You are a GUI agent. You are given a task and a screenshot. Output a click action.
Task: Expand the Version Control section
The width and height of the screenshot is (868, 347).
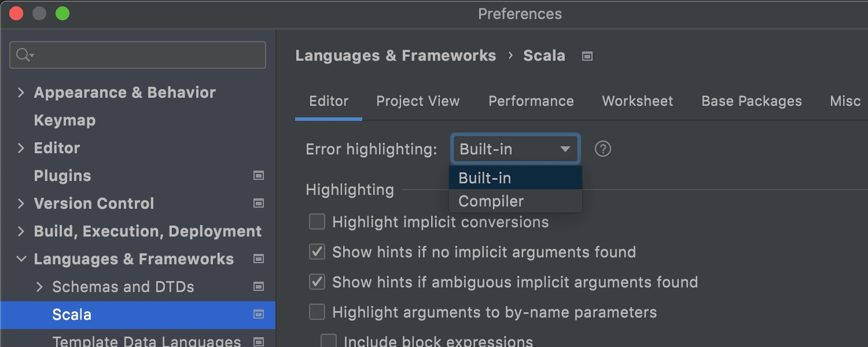(x=21, y=204)
